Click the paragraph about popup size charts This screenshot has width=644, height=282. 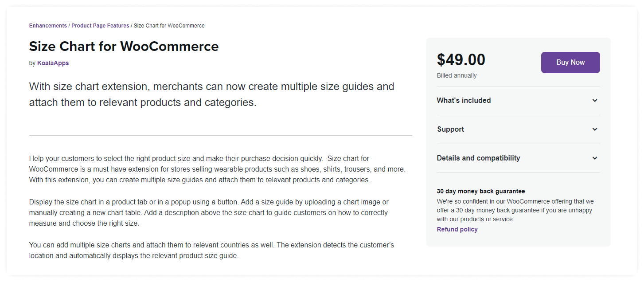pyautogui.click(x=208, y=212)
